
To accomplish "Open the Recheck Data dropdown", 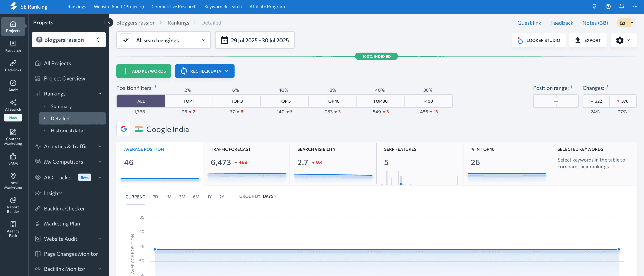I will (205, 71).
